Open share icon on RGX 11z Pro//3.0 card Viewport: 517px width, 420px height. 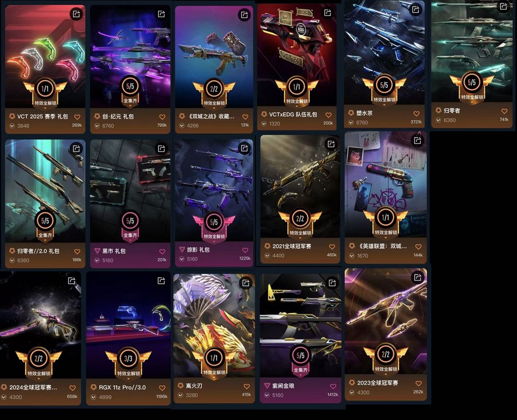(161, 281)
